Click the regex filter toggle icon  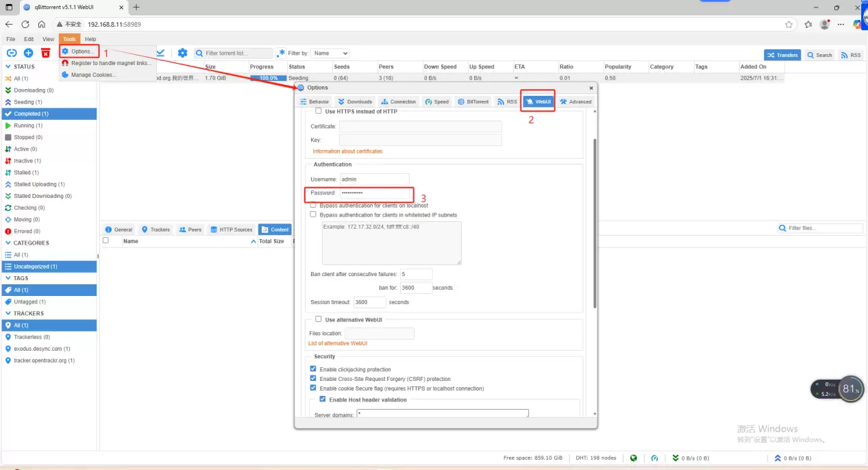point(281,53)
